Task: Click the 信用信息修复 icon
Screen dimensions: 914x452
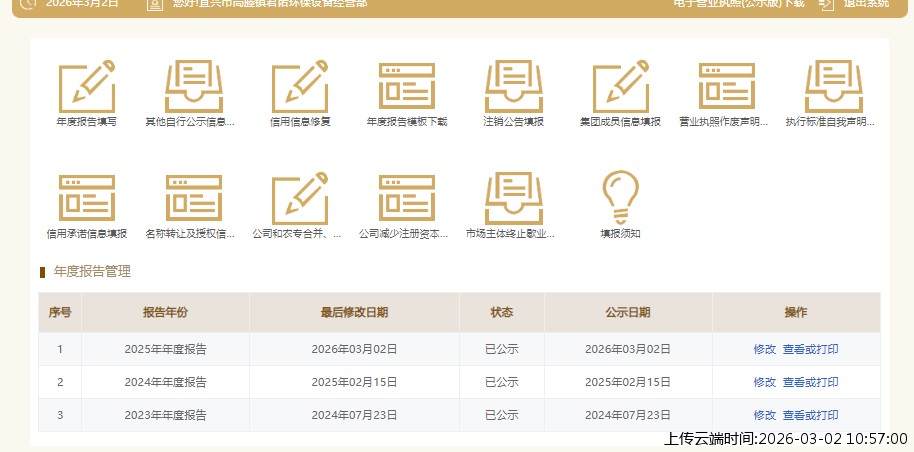Action: click(x=300, y=86)
